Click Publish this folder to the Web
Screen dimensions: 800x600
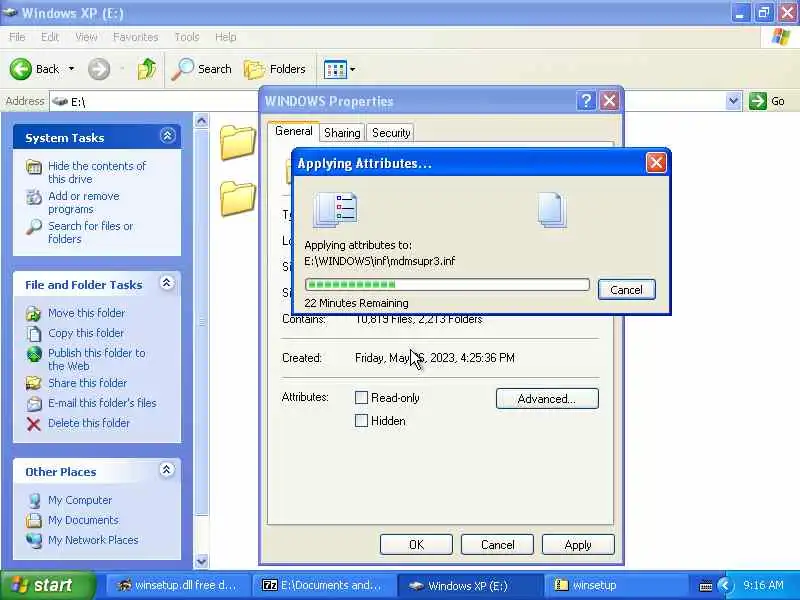[x=96, y=359]
